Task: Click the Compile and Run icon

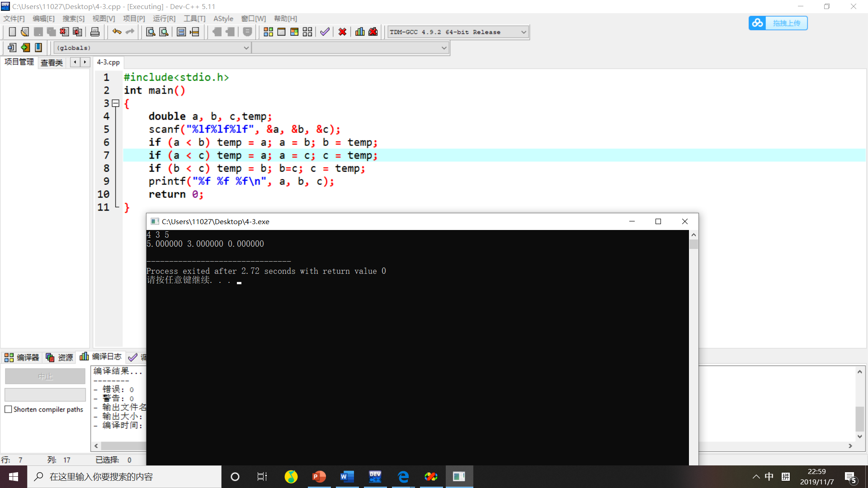Action: point(294,32)
